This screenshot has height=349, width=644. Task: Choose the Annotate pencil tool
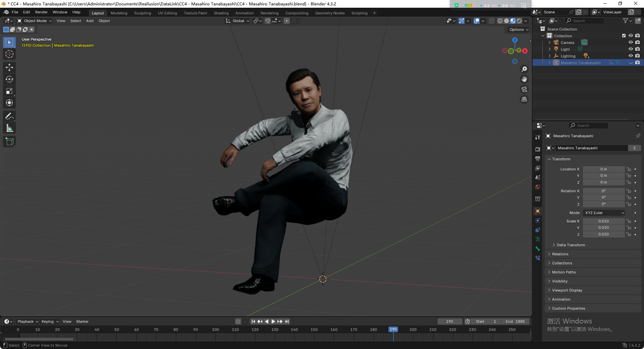(x=9, y=116)
